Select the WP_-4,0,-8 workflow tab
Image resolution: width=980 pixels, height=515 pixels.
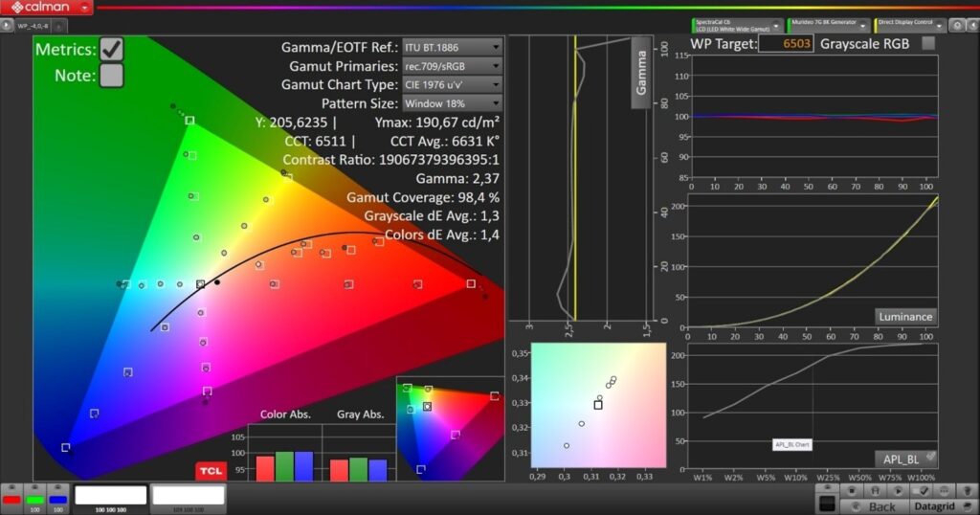(x=33, y=26)
